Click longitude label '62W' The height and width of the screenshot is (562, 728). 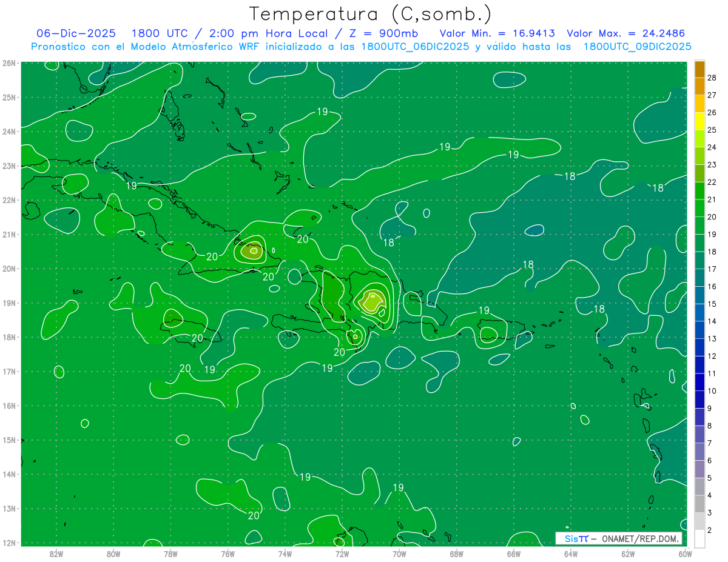[x=629, y=554]
